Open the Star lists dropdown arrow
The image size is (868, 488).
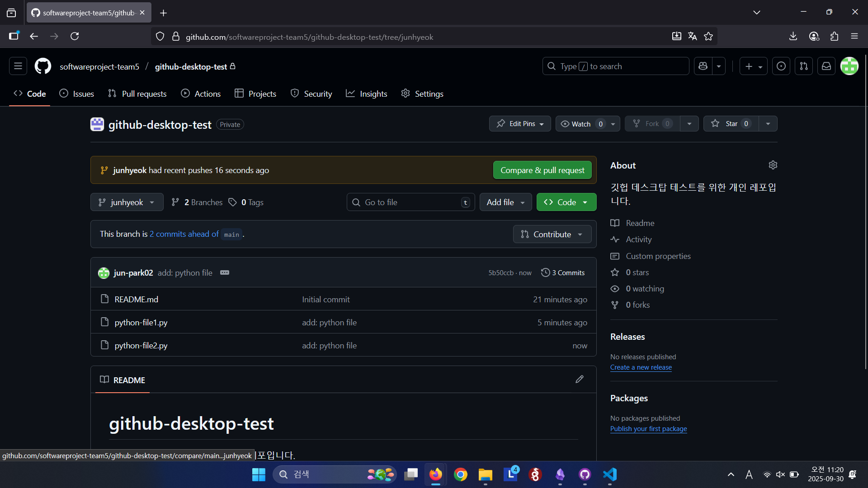(x=768, y=124)
